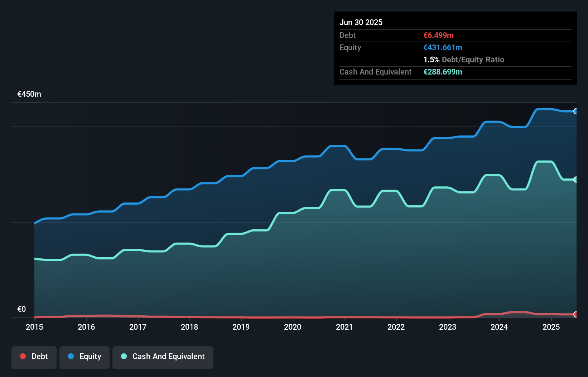Select the red Debt endpoint marker on the chart
Screen dimensions: 588x377
pos(576,315)
